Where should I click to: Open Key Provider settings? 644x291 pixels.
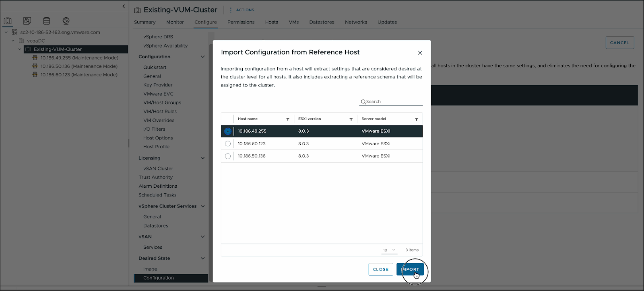coord(158,85)
